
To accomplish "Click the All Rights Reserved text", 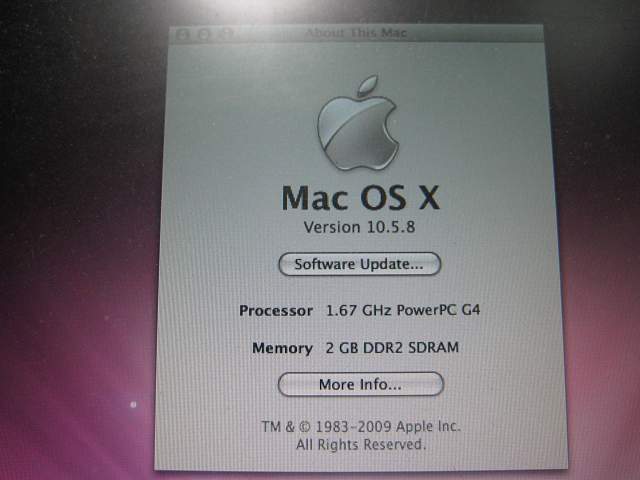I will click(361, 444).
